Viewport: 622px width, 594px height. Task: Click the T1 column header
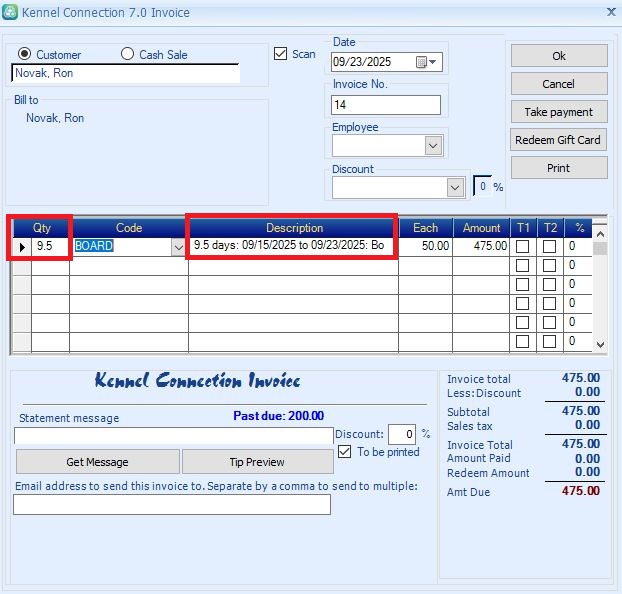click(x=523, y=228)
